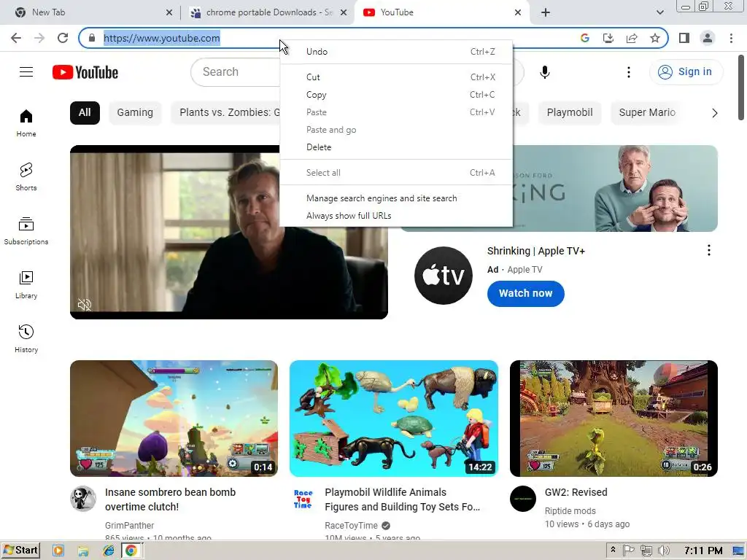Open History in sidebar
The image size is (747, 560).
26,338
